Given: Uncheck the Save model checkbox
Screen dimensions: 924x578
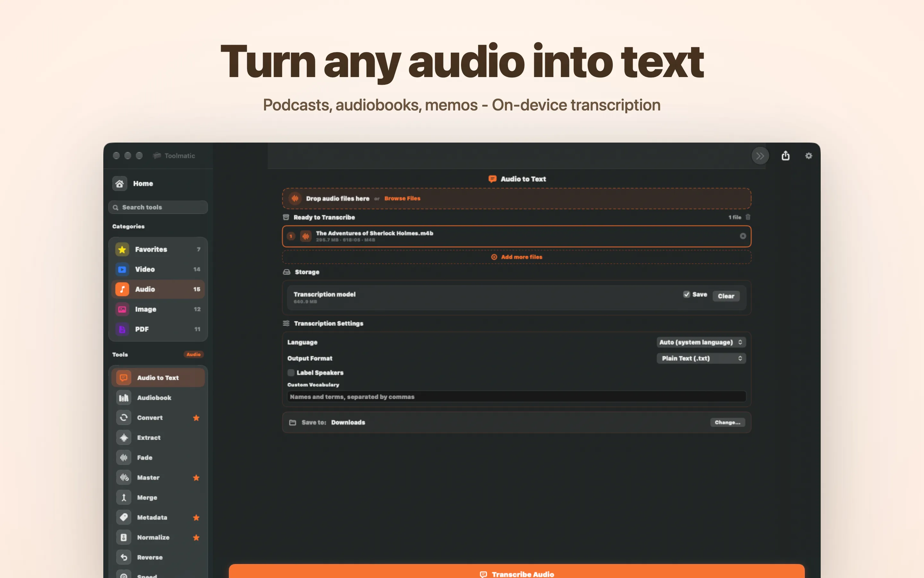Looking at the screenshot, I should pos(687,294).
